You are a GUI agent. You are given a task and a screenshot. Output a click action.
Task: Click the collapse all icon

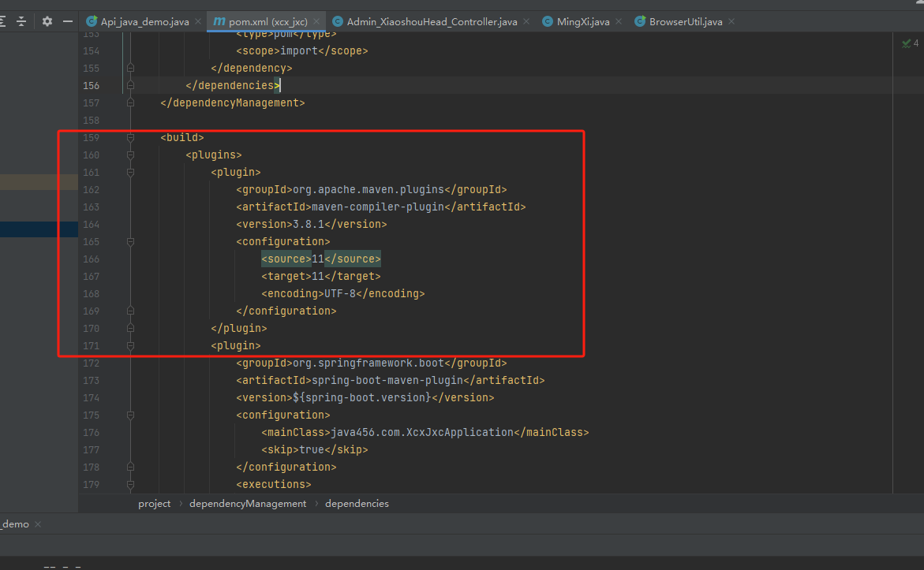(21, 21)
